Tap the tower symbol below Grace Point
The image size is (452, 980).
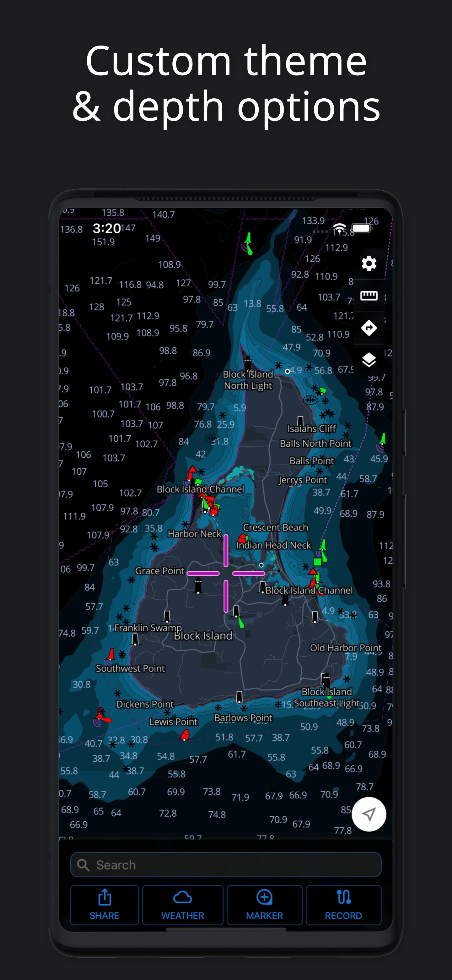[x=198, y=585]
